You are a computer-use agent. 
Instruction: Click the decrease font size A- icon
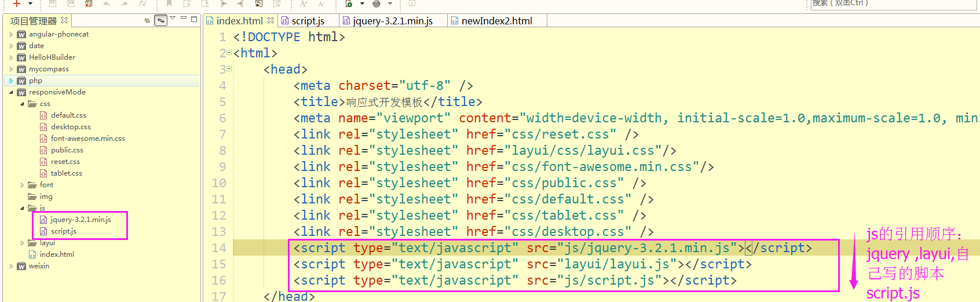point(320,3)
